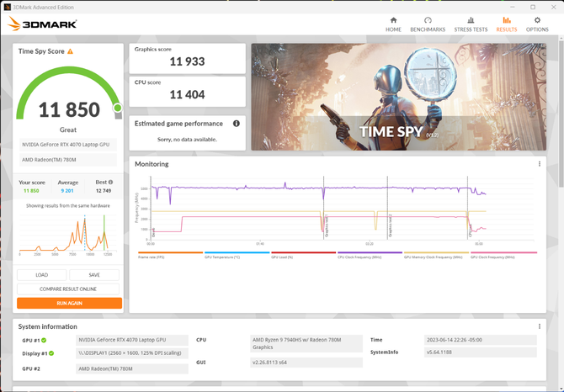This screenshot has height=392, width=564.
Task: Toggle the Frame rate (FPS) legend line
Action: [170, 255]
